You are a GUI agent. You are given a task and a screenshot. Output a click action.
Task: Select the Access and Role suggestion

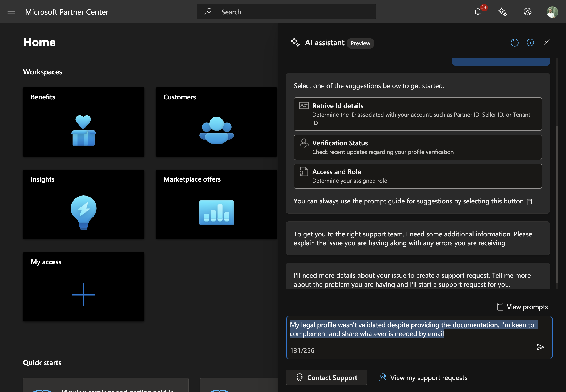[418, 176]
